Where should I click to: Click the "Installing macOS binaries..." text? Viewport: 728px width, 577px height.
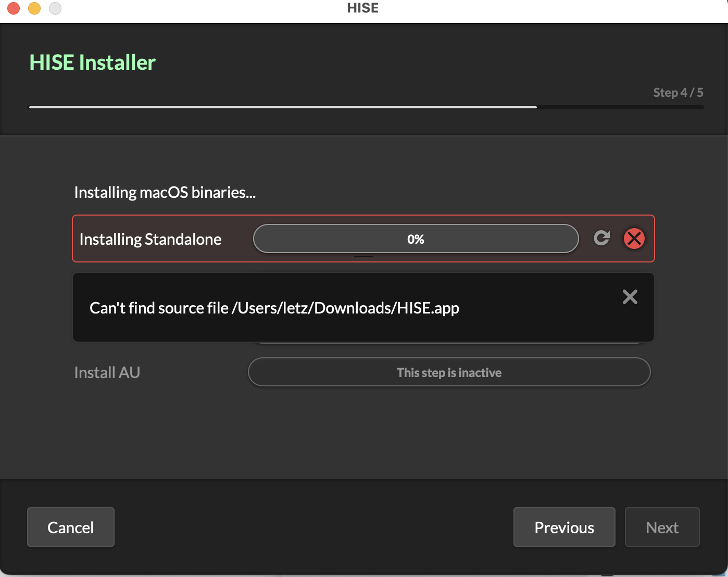165,193
